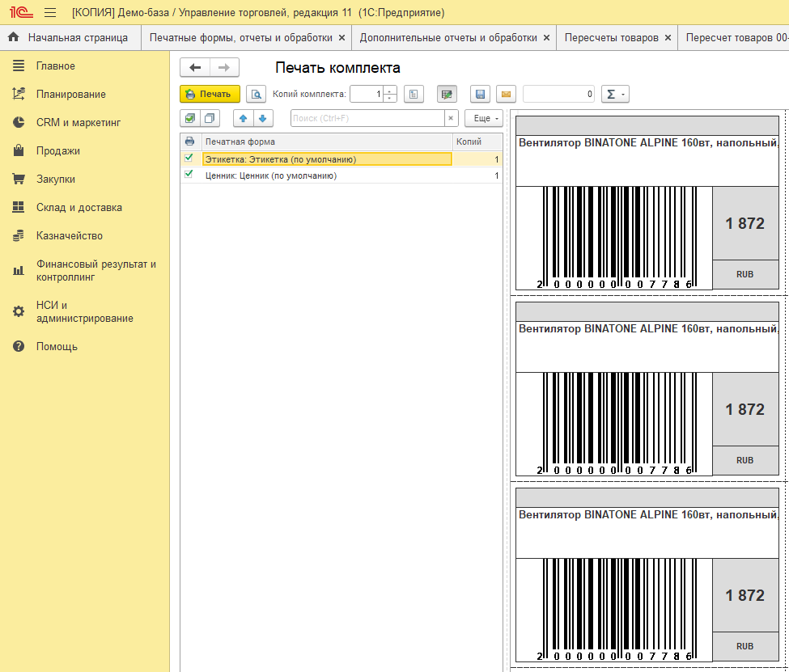Check all print forms icon
789x672 pixels.
coord(190,118)
